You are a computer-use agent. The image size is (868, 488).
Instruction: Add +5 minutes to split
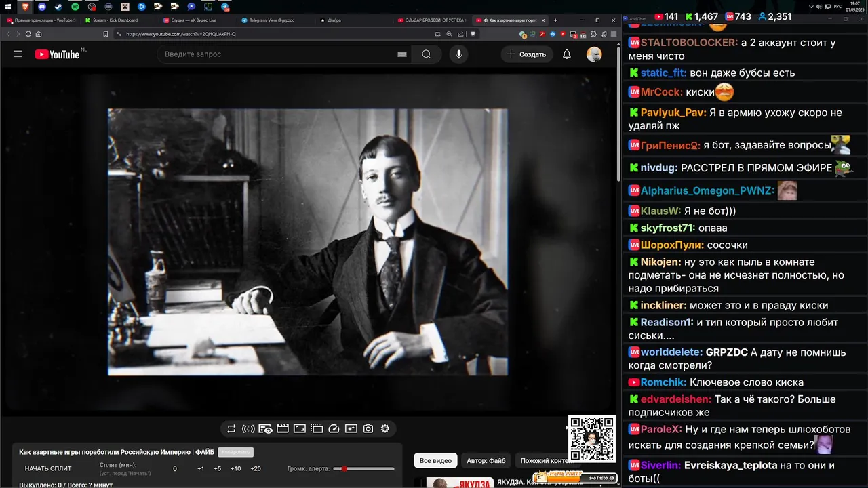(x=218, y=468)
